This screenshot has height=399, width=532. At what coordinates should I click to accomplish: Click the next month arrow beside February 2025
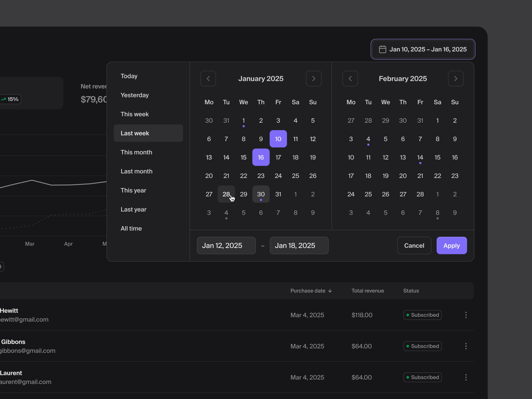click(456, 78)
